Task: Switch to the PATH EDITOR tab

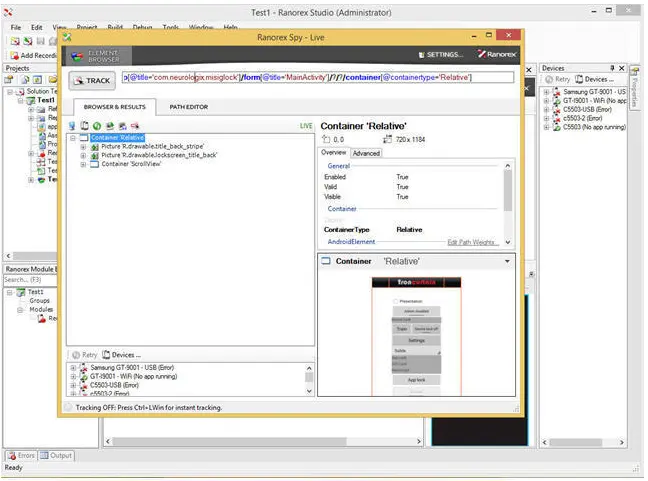Action: (x=188, y=107)
